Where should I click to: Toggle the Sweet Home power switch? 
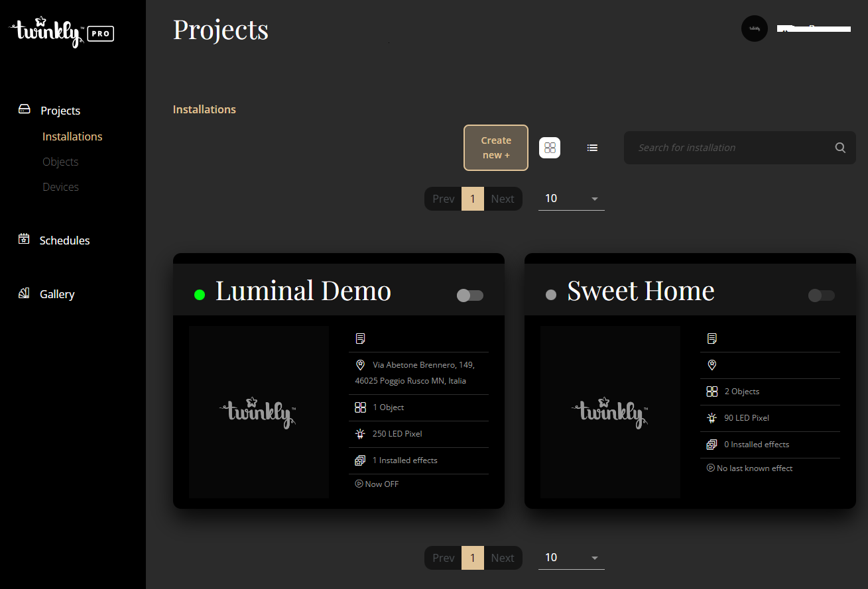822,295
